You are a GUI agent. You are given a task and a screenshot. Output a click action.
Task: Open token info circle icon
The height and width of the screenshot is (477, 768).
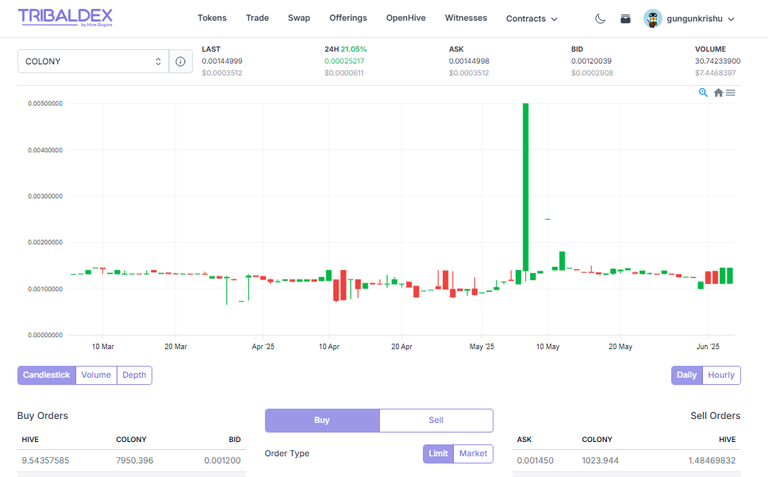point(180,61)
